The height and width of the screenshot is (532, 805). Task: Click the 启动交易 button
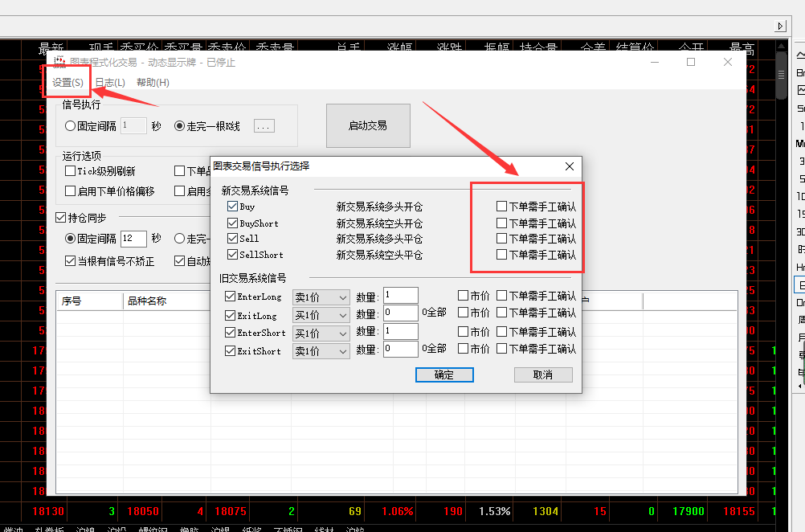pyautogui.click(x=368, y=126)
